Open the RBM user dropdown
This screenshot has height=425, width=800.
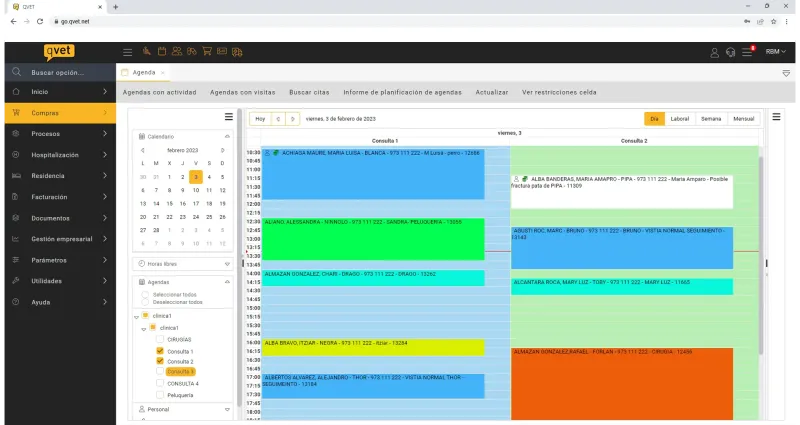[776, 52]
